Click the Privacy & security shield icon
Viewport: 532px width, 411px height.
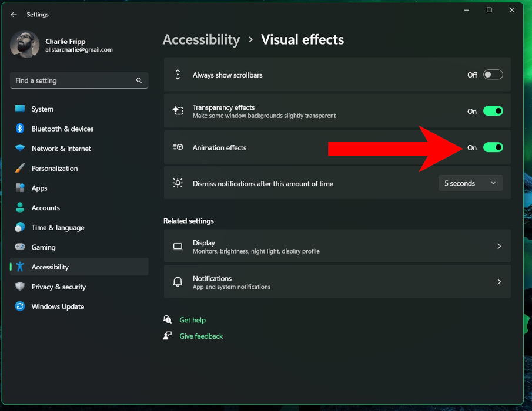(19, 287)
